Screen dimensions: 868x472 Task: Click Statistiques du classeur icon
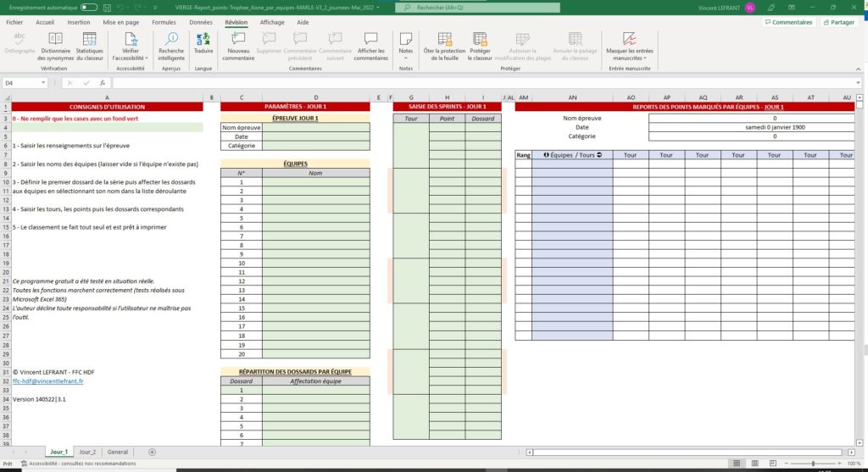pos(89,46)
